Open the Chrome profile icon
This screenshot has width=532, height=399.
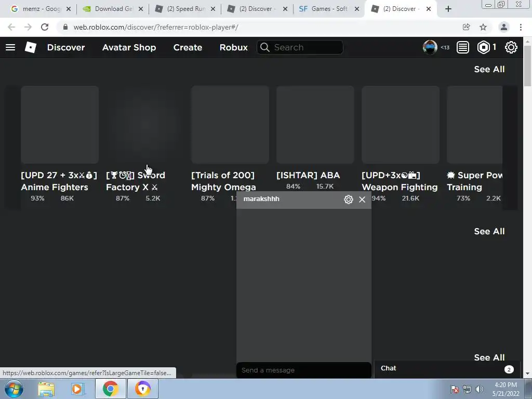(504, 27)
